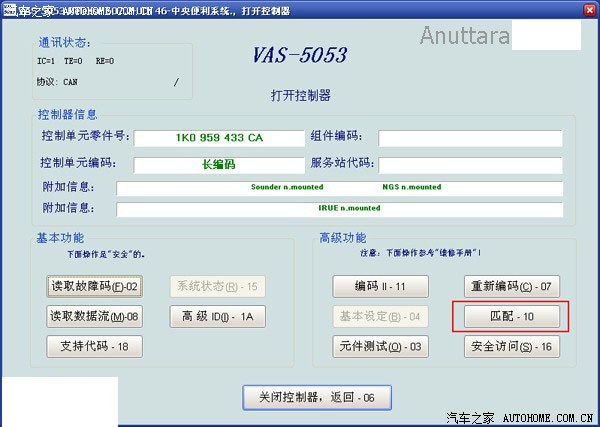Click 重新编码(C) - 07 button

coord(512,286)
